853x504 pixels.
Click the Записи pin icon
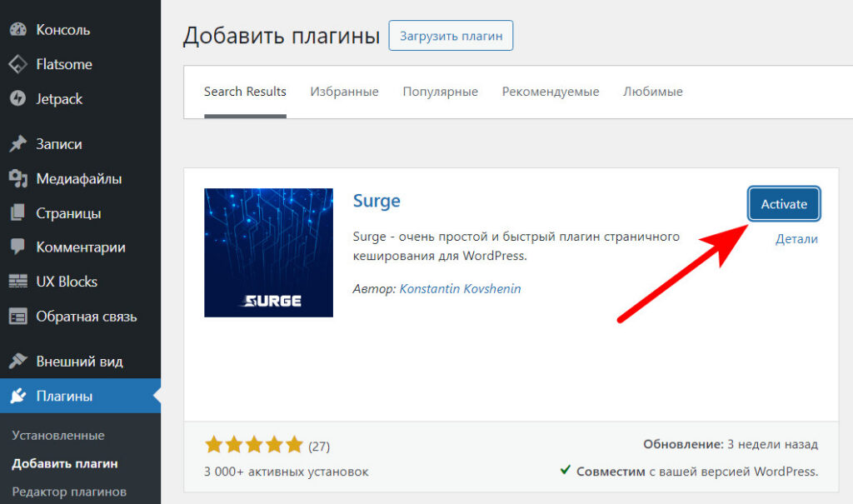(x=18, y=143)
